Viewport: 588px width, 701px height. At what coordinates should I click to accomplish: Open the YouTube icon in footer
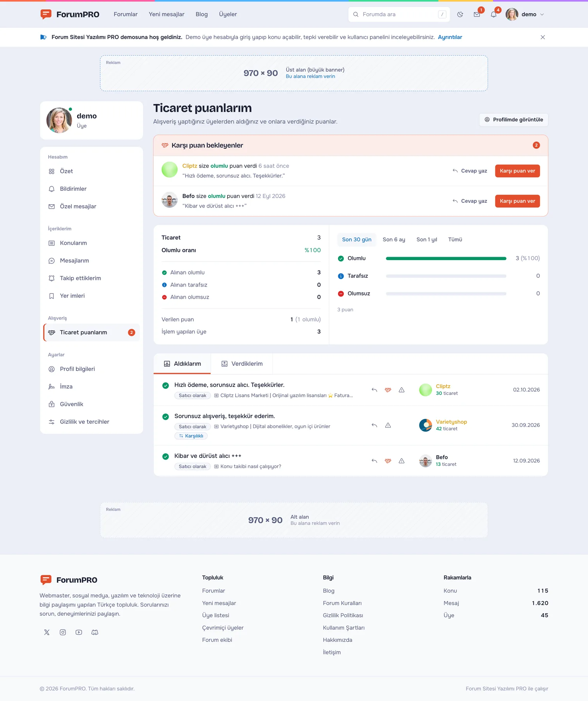pyautogui.click(x=79, y=632)
